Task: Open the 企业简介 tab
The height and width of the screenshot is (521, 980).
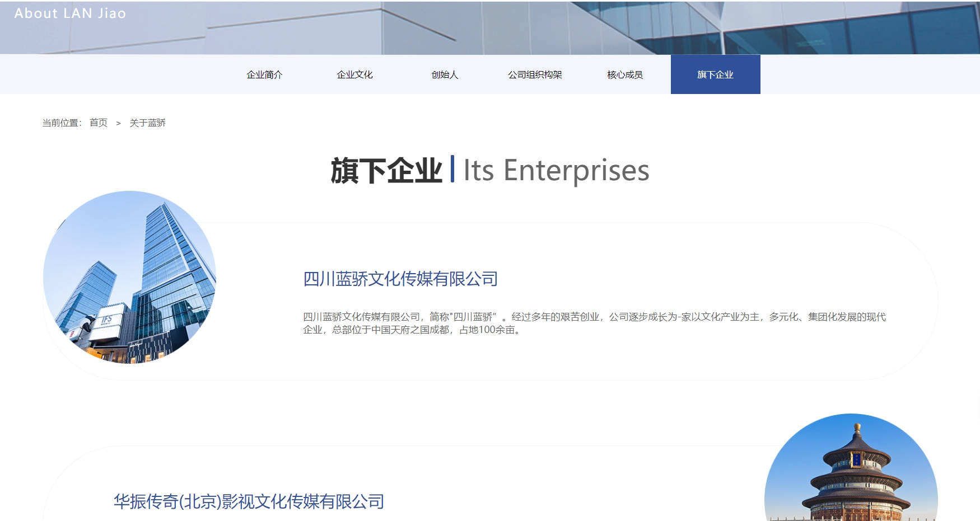Action: (x=264, y=74)
